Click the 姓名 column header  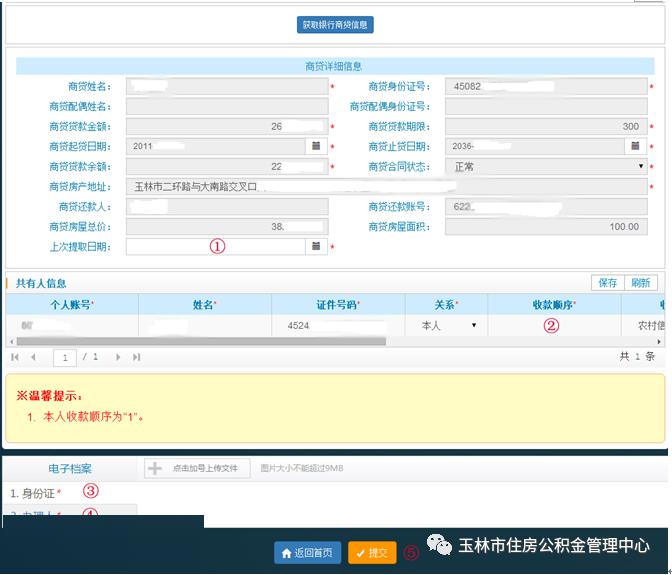[204, 305]
